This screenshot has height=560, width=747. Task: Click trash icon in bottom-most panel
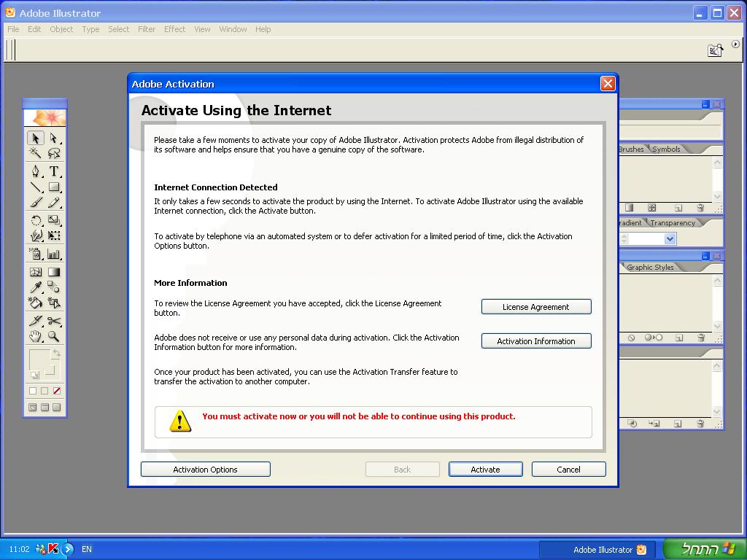(x=700, y=424)
